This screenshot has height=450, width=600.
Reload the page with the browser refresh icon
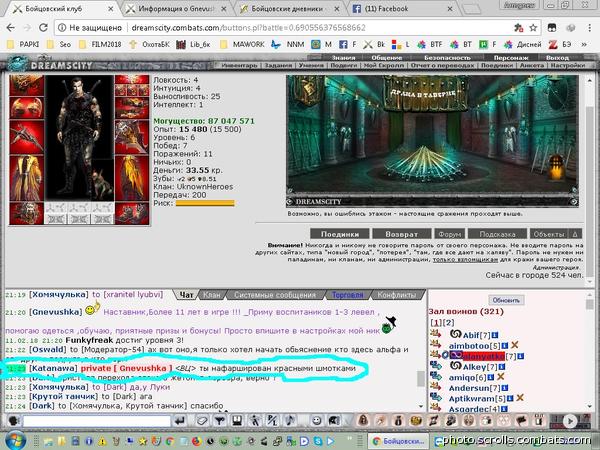[43, 28]
